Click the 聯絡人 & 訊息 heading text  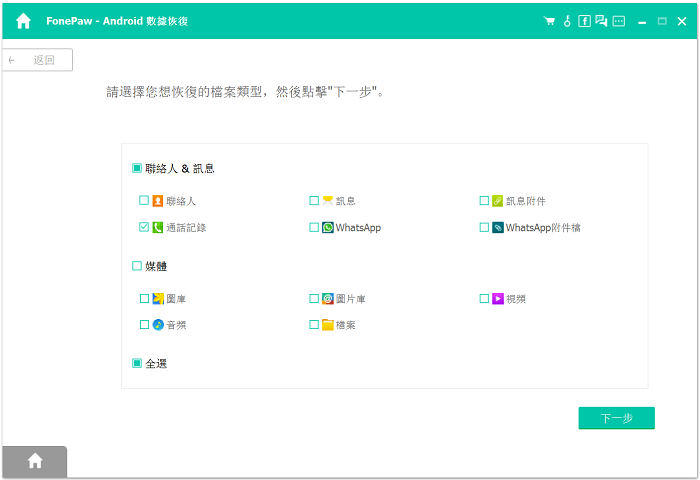[179, 168]
